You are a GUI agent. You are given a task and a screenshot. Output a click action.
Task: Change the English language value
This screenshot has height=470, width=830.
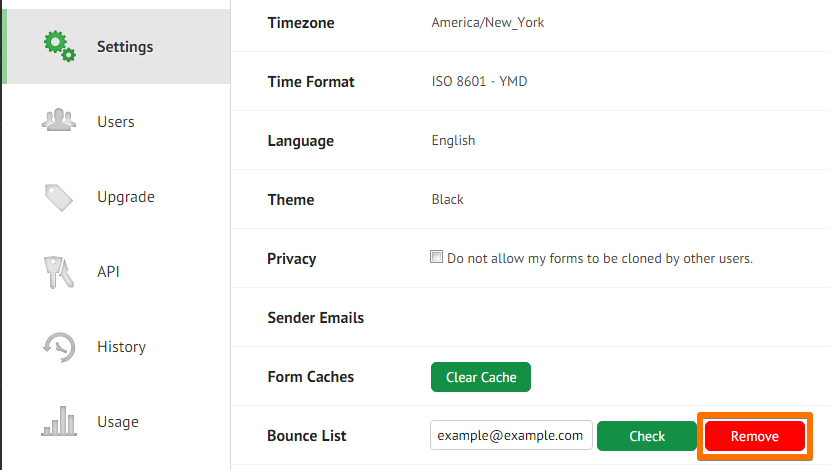(453, 140)
